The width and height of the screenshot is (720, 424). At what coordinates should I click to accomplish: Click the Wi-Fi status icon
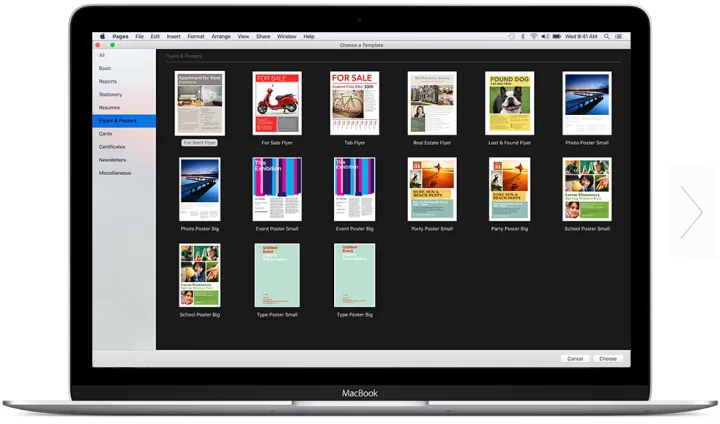tap(534, 36)
